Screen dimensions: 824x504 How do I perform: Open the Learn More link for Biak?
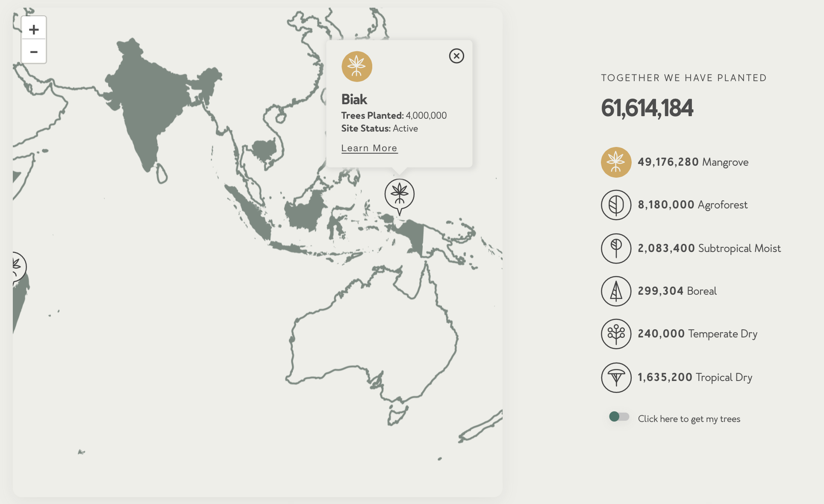[x=369, y=148]
